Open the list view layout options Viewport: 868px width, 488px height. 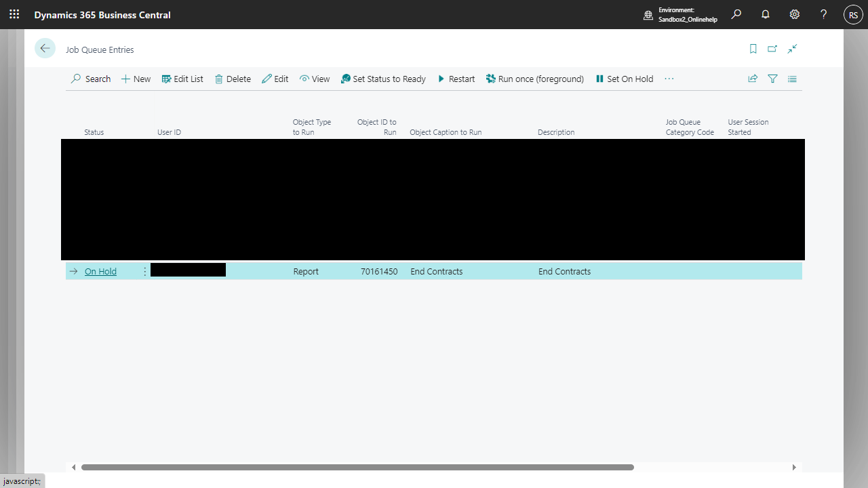pos(792,79)
